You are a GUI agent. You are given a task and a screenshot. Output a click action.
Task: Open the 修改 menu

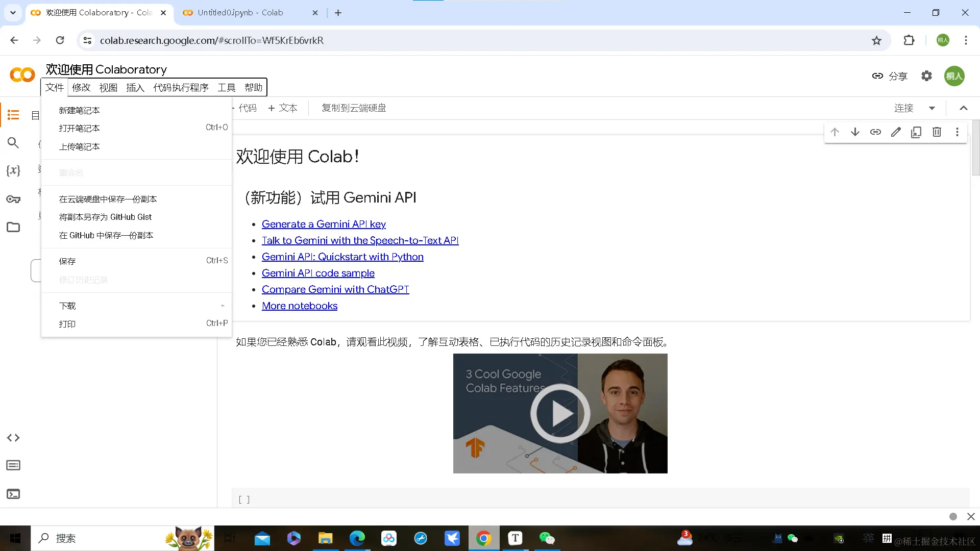81,87
